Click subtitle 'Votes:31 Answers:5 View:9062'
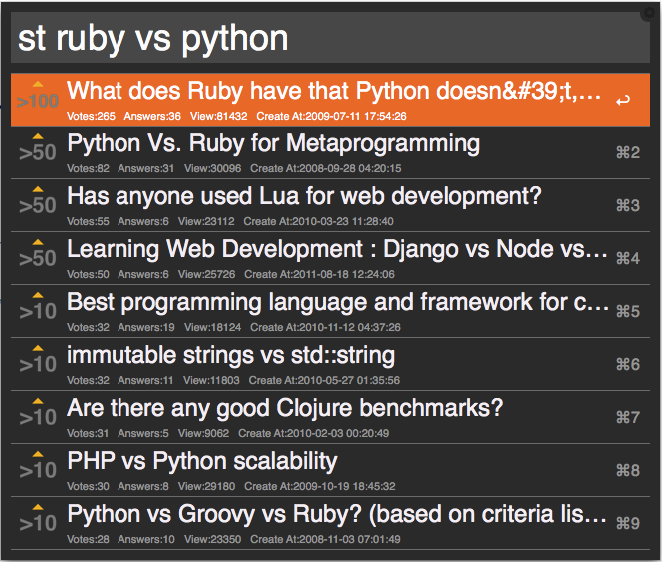The height and width of the screenshot is (562, 662). click(148, 433)
